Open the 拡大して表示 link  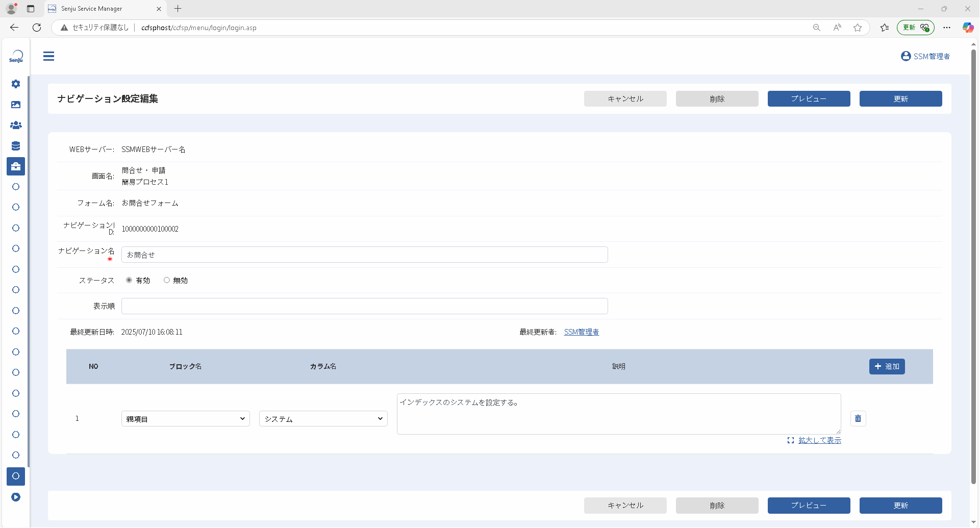tap(819, 440)
